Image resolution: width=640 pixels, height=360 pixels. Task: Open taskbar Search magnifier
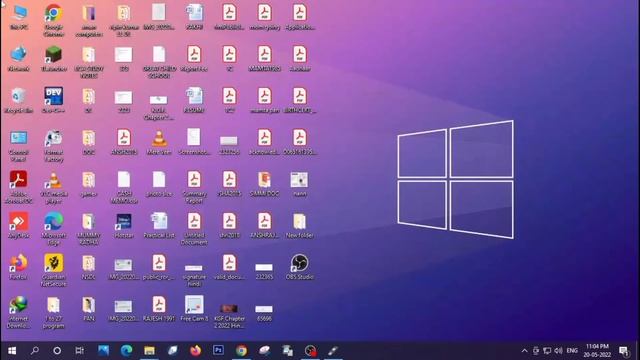click(x=35, y=351)
